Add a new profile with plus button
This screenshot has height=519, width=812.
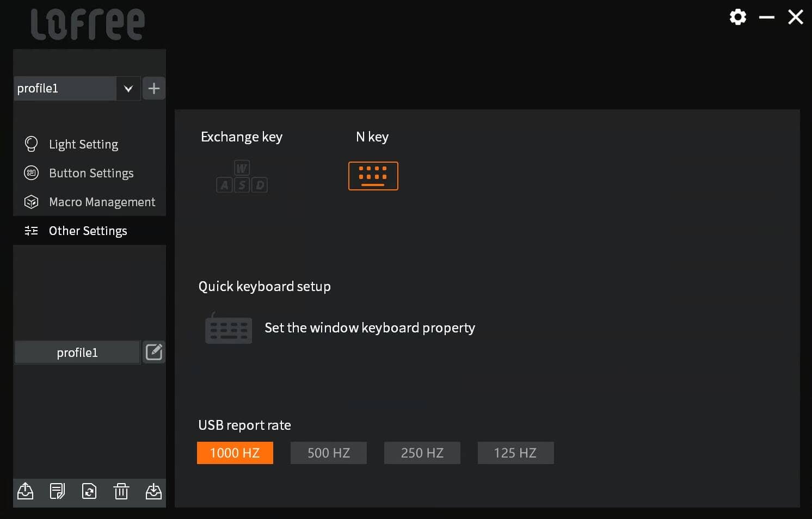[154, 88]
